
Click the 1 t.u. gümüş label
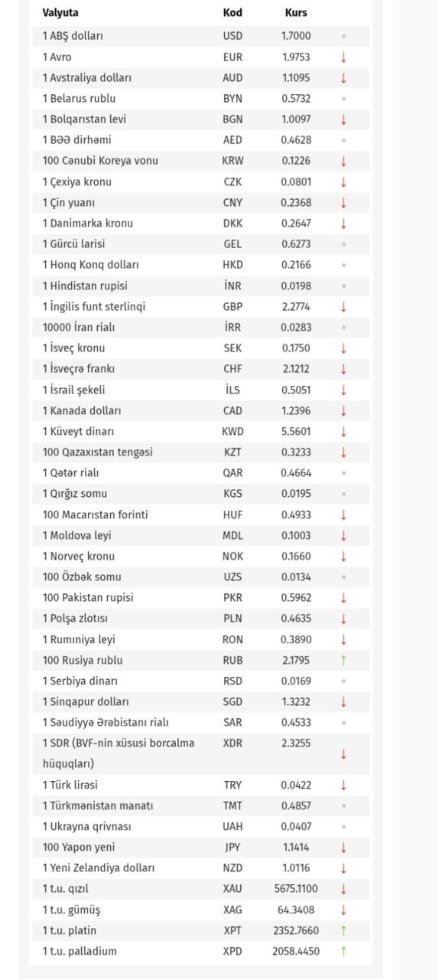(x=71, y=910)
